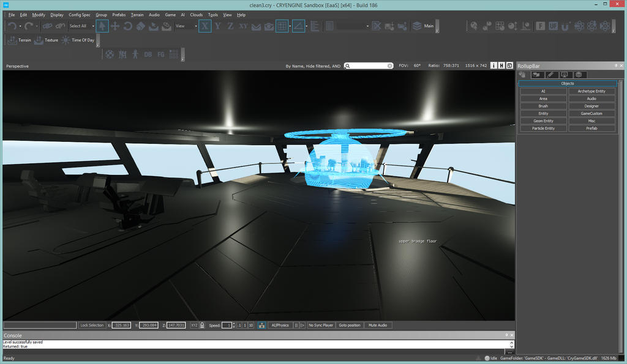The image size is (627, 364).
Task: Click the camera Speed value field
Action: click(x=227, y=325)
